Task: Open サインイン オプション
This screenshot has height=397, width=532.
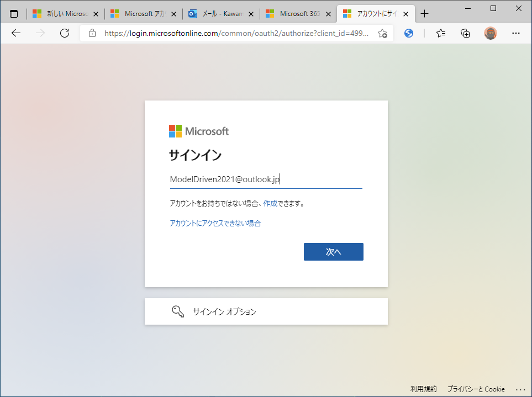Action: coord(266,311)
